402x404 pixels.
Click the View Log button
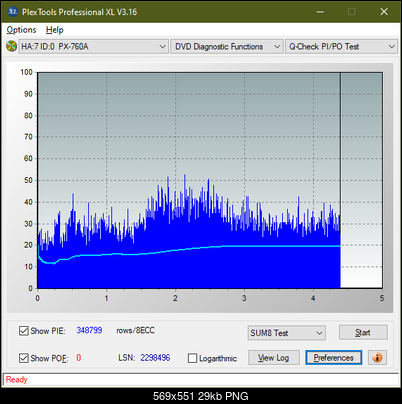click(x=274, y=358)
